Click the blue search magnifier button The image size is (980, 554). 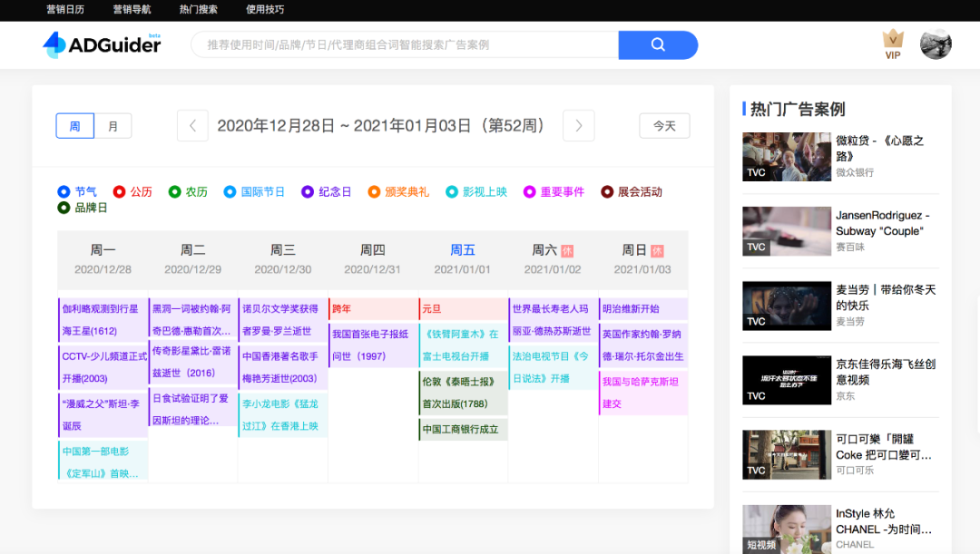(x=658, y=45)
